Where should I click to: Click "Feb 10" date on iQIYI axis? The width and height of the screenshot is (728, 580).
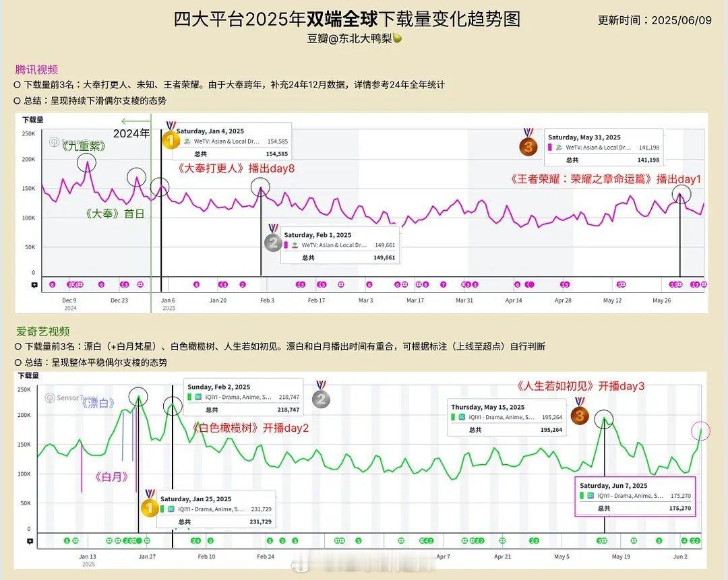(x=207, y=556)
